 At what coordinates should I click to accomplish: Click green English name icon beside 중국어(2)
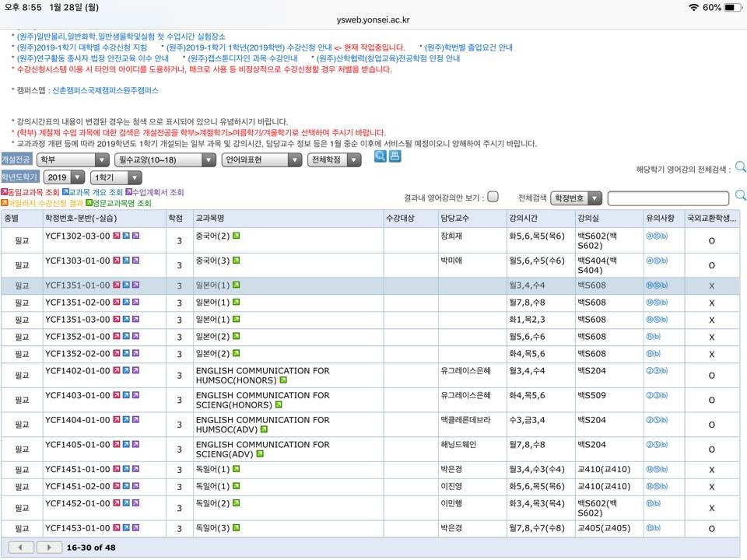coord(237,236)
